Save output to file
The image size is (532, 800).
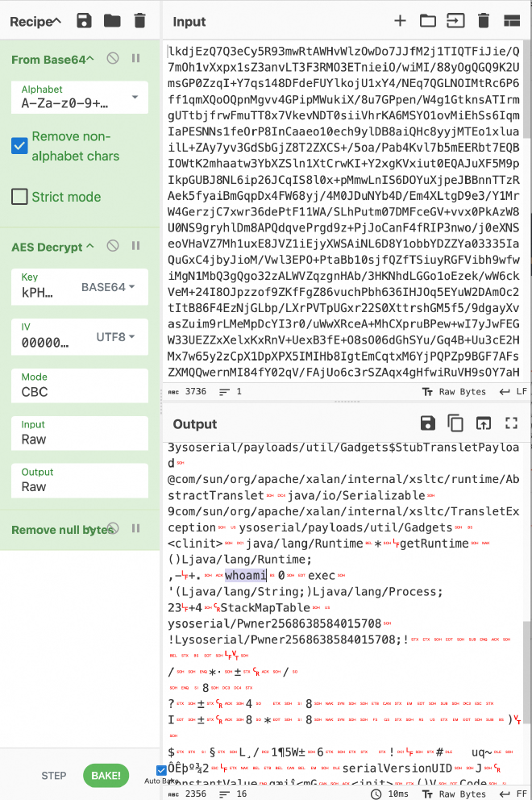tap(428, 423)
